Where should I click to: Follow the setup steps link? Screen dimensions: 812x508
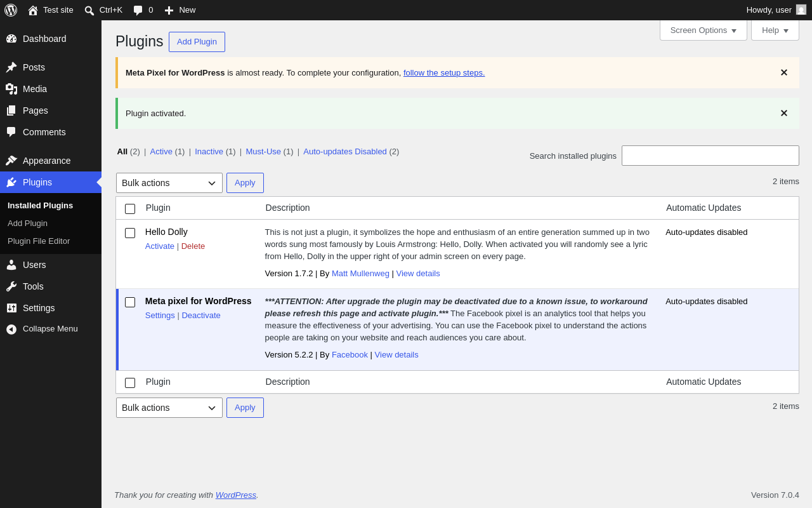click(x=444, y=73)
